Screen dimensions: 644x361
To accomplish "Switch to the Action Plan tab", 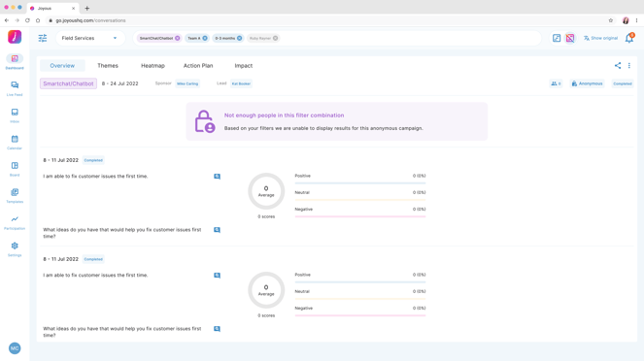I will point(198,66).
